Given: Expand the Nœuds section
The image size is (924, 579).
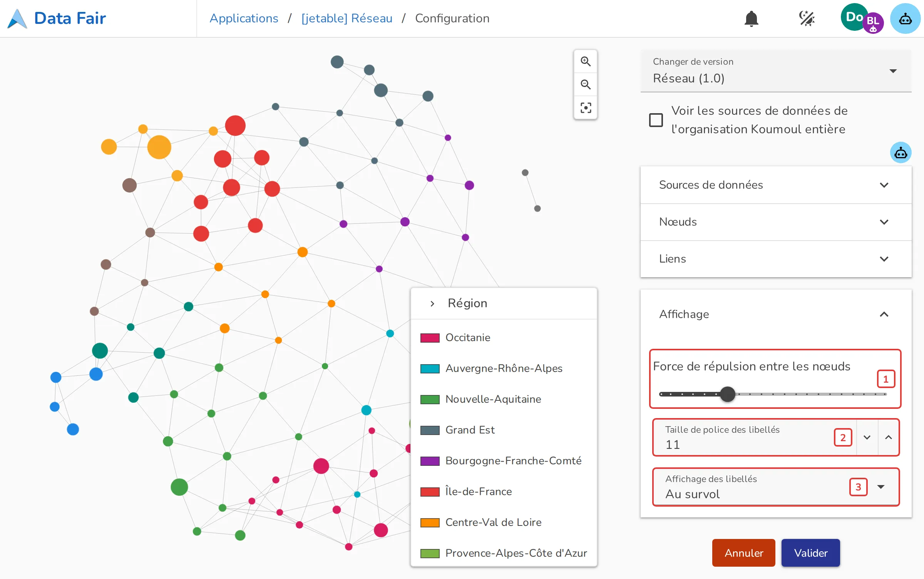Looking at the screenshot, I should (x=776, y=222).
